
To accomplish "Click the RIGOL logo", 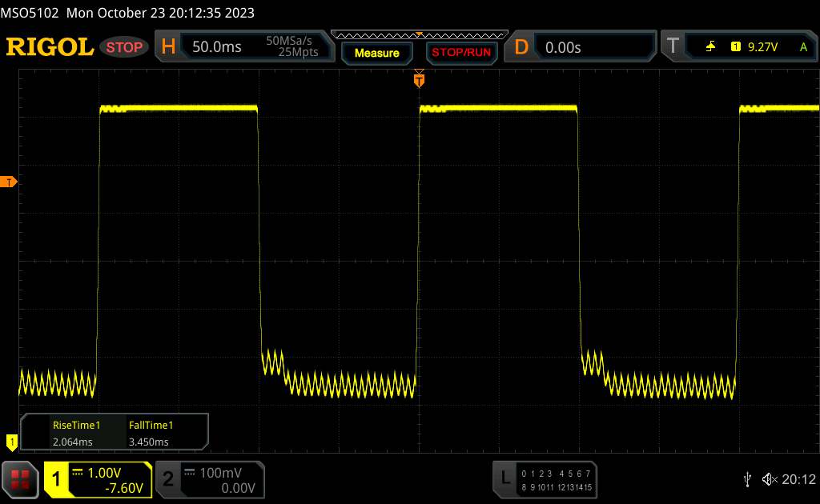I will (50, 47).
